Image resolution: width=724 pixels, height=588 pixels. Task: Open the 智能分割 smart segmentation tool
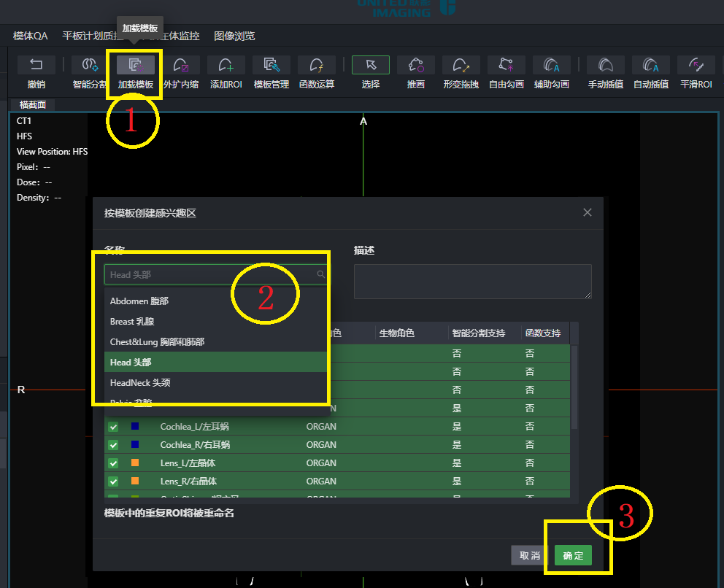[90, 72]
